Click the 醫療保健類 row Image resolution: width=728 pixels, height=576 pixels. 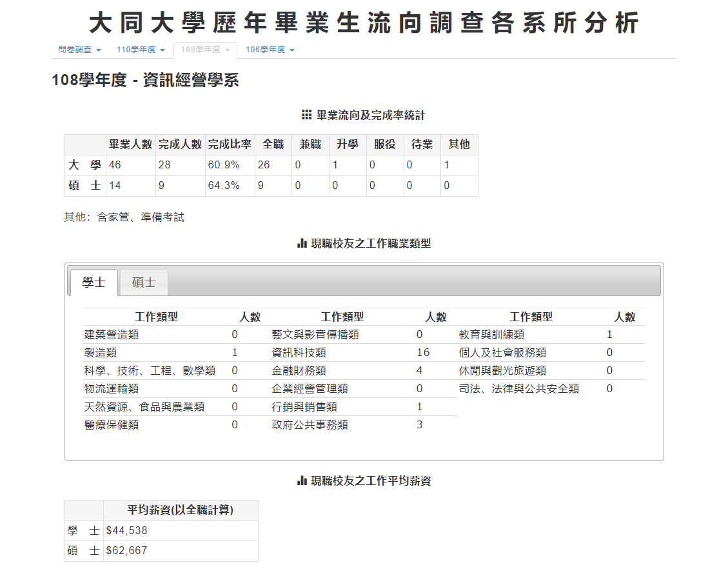coord(177,425)
